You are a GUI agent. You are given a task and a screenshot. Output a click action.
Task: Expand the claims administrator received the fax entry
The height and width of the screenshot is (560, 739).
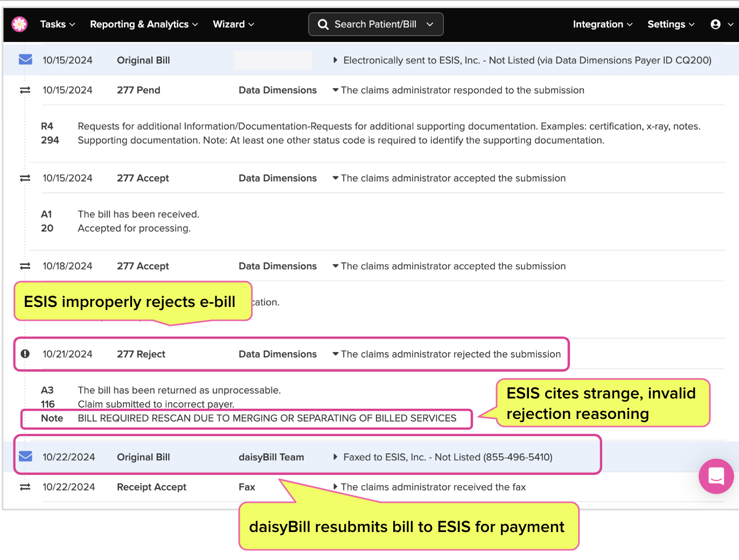coord(336,487)
